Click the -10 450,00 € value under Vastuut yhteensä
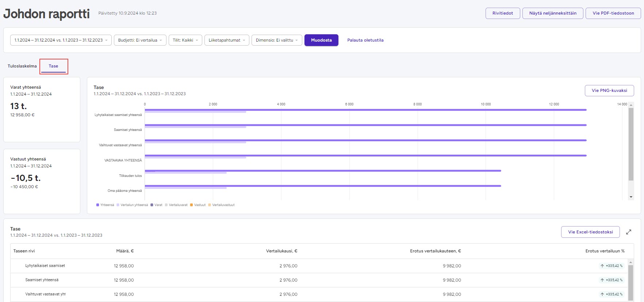 pos(24,187)
